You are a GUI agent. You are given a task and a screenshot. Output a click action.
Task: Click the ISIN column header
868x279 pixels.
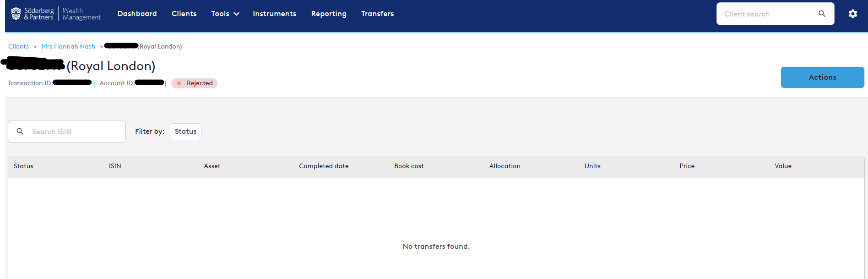[x=115, y=166]
